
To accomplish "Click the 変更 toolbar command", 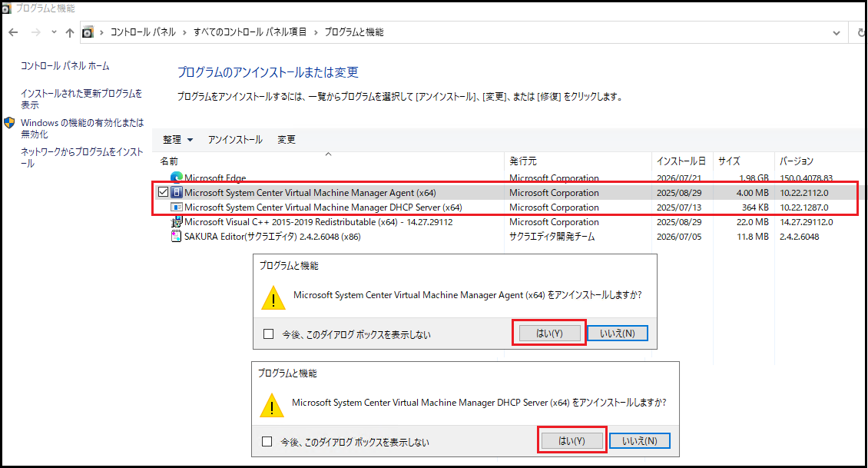I will click(x=287, y=140).
